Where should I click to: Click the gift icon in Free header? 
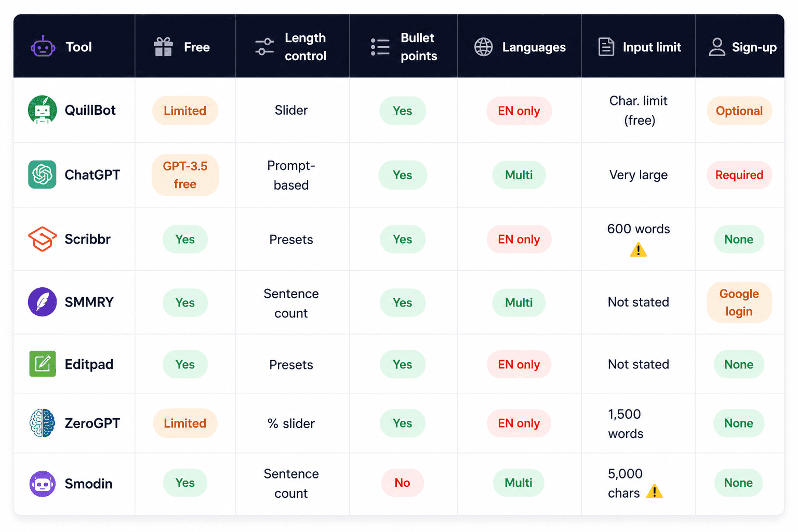163,47
